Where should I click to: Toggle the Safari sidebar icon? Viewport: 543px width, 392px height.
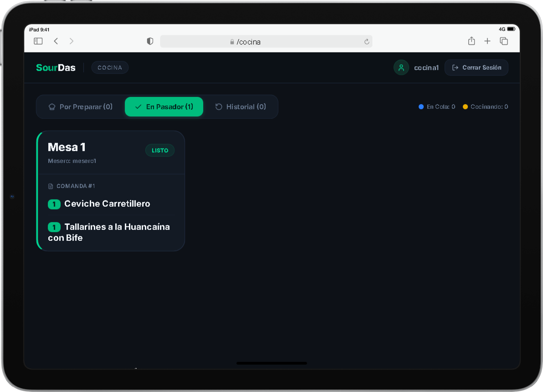(x=38, y=41)
